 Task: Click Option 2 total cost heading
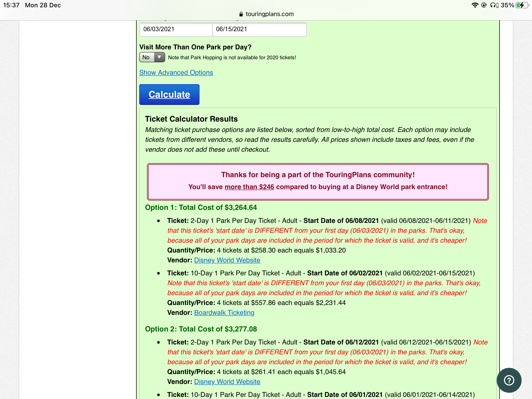(201, 329)
